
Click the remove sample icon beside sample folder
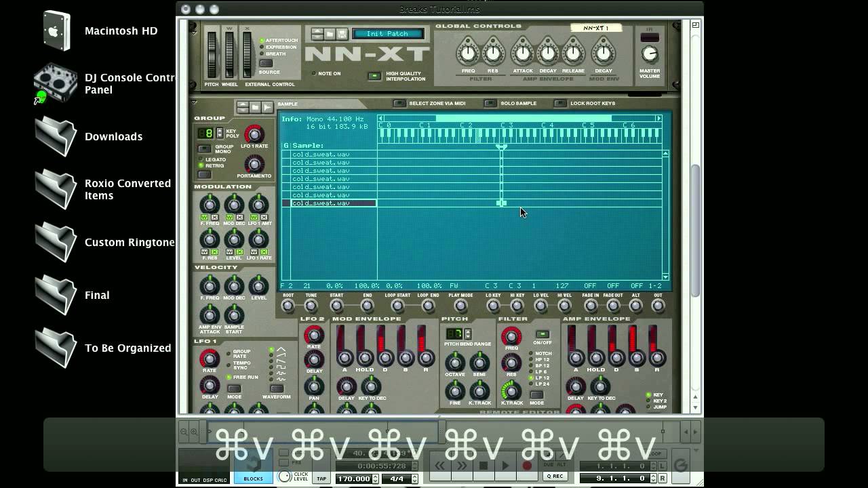(x=267, y=107)
